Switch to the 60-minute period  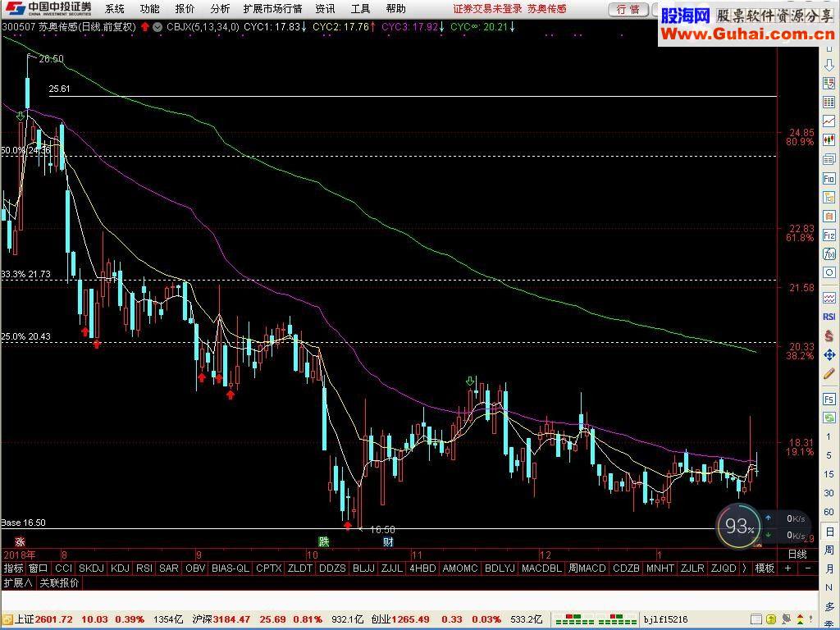829,512
